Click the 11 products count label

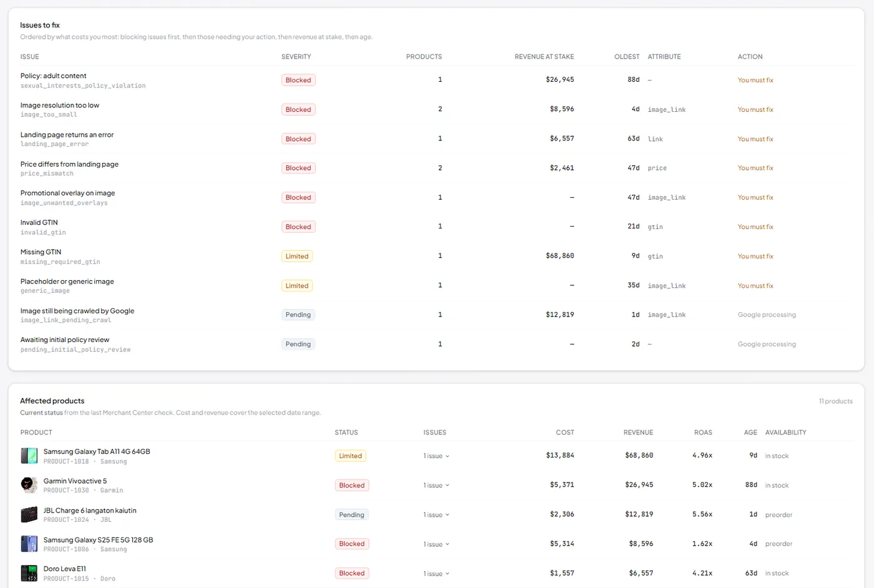click(x=836, y=401)
